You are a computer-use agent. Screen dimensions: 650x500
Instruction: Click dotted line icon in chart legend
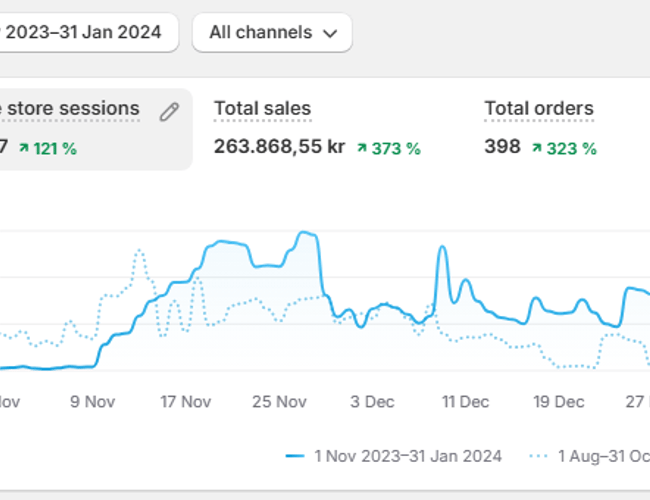tap(537, 456)
